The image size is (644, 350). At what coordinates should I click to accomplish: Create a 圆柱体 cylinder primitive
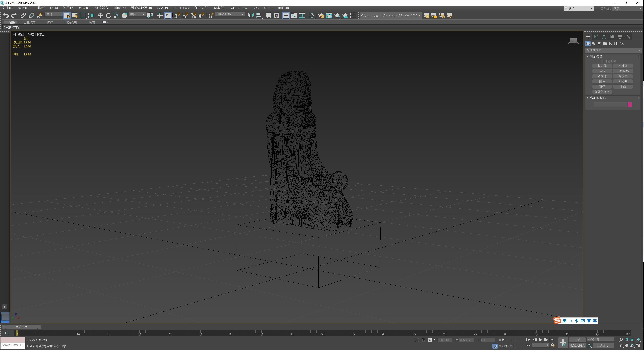tap(602, 76)
